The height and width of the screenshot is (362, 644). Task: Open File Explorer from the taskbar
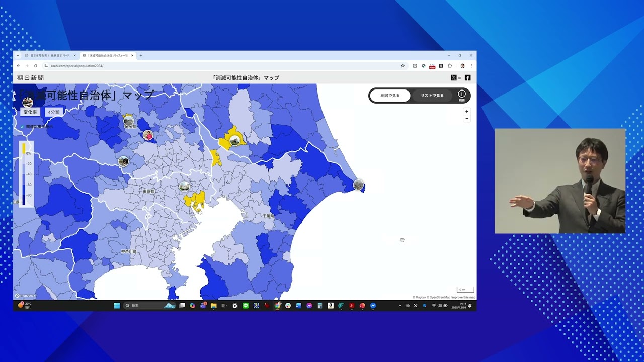coord(213,305)
